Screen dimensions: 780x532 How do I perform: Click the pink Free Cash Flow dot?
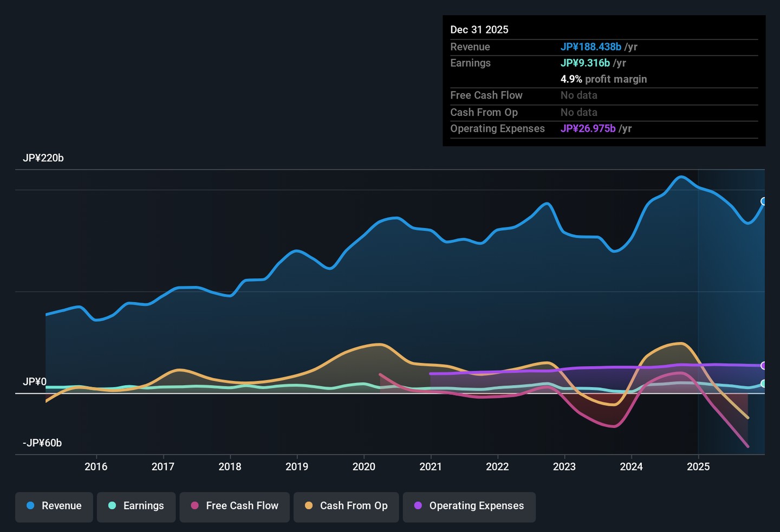point(195,505)
